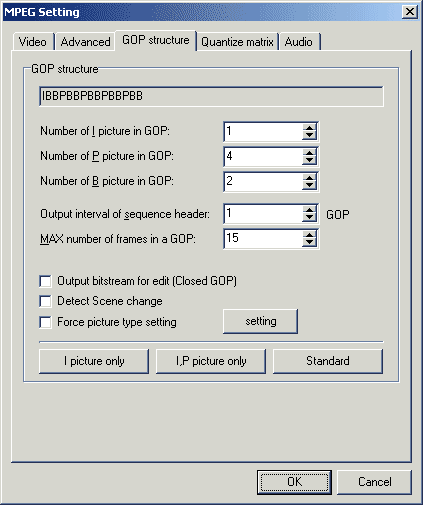Image resolution: width=423 pixels, height=505 pixels.
Task: Go to the Quantize matrix tab
Action: [x=237, y=42]
